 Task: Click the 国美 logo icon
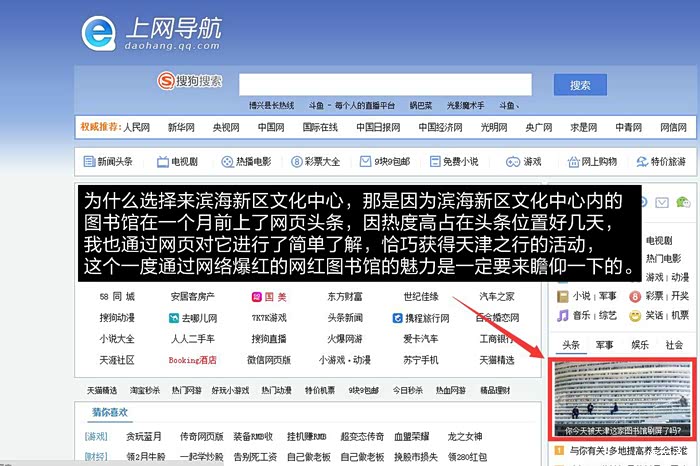click(x=256, y=297)
